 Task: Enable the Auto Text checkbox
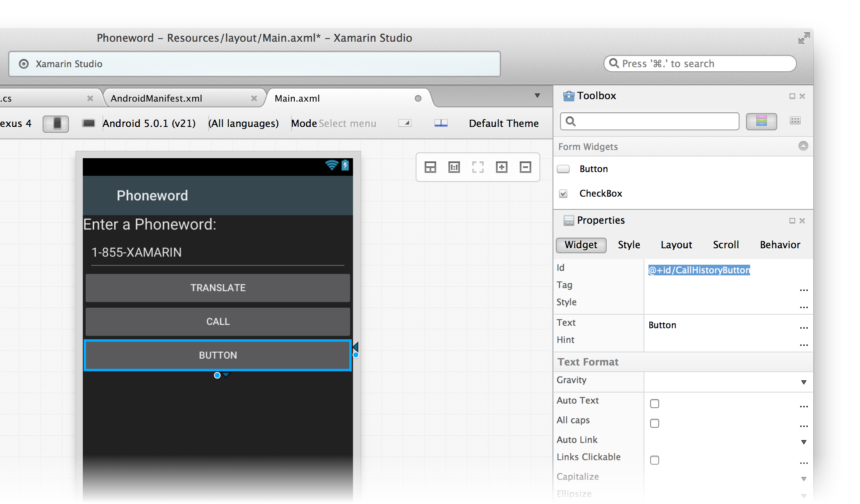(655, 404)
